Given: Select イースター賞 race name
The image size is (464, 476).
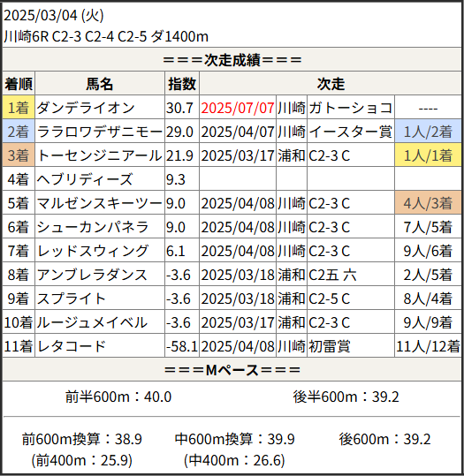Looking at the screenshot, I should click(350, 132).
